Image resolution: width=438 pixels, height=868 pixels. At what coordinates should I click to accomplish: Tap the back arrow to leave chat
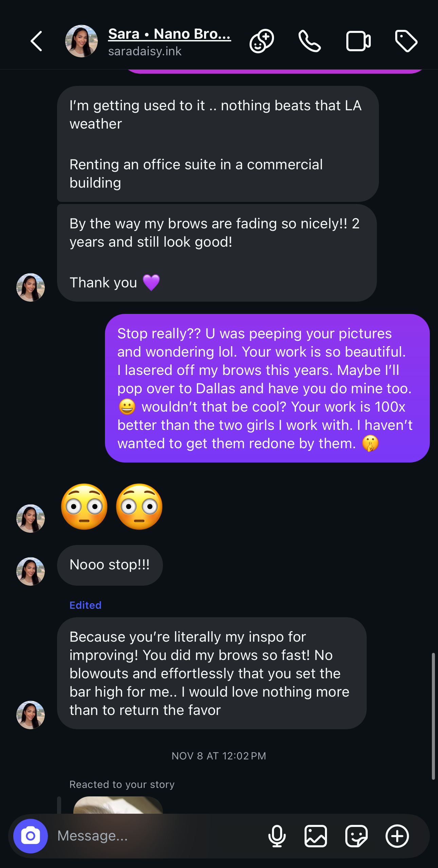point(36,41)
